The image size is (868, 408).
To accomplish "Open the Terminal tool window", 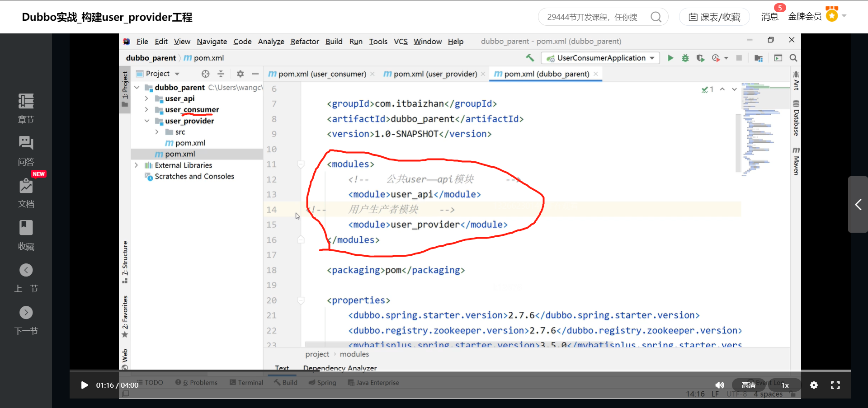I will (246, 382).
